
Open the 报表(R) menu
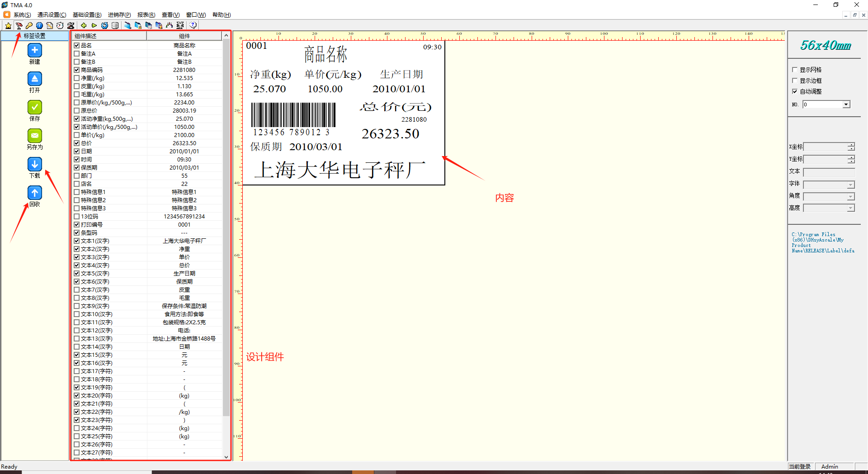click(146, 15)
